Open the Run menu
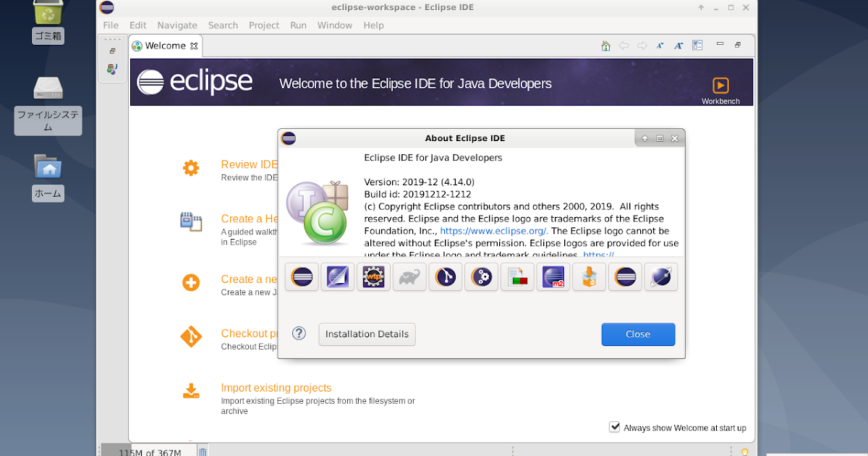Viewport: 868px width, 456px height. coord(299,25)
